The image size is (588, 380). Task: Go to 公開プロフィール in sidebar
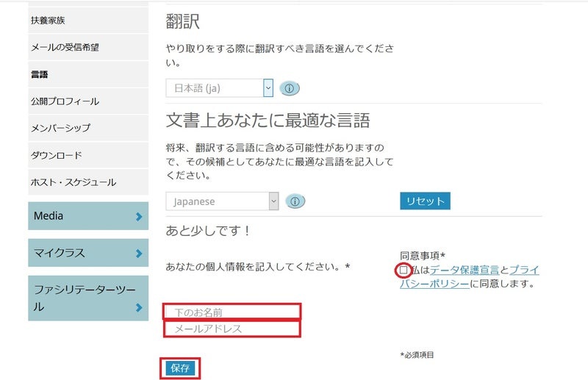[x=65, y=101]
